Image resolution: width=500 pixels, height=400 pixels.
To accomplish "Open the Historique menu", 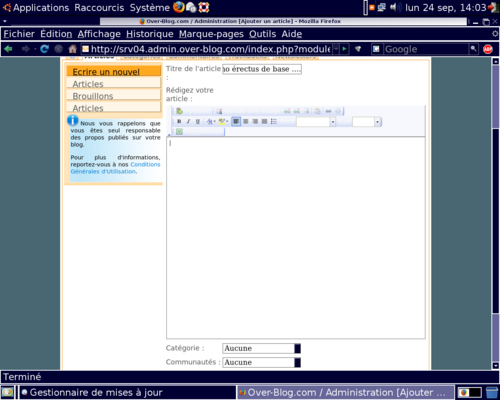I will 150,34.
